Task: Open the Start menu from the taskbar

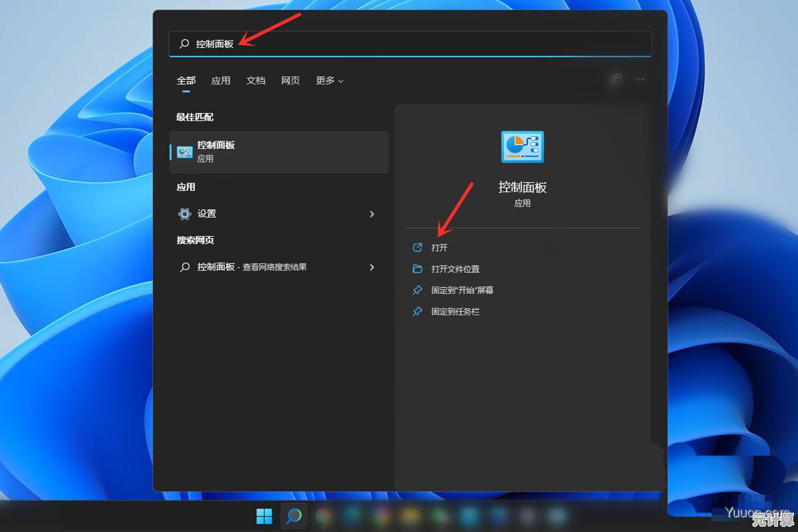Action: click(x=264, y=516)
